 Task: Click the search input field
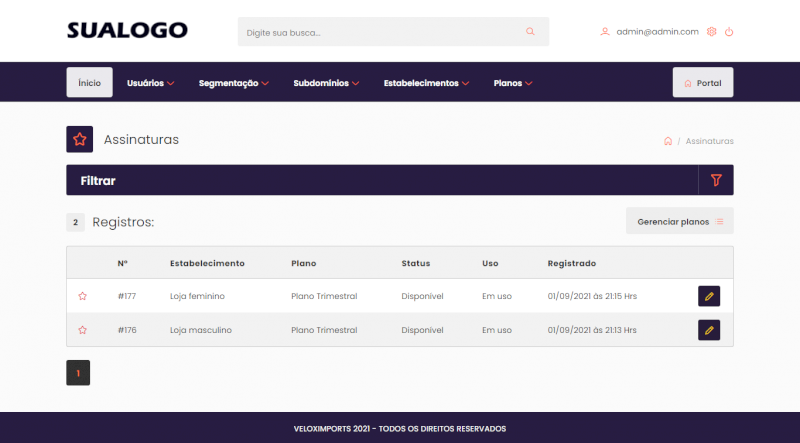tap(380, 32)
